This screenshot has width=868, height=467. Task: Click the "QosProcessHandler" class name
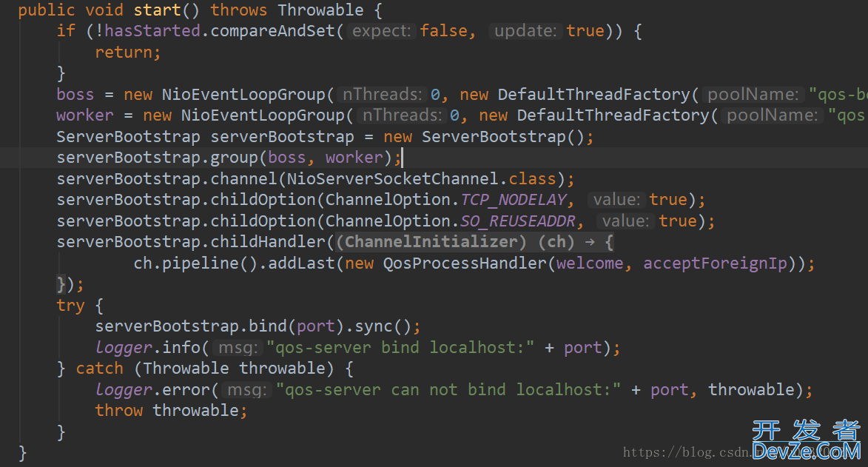tap(465, 263)
